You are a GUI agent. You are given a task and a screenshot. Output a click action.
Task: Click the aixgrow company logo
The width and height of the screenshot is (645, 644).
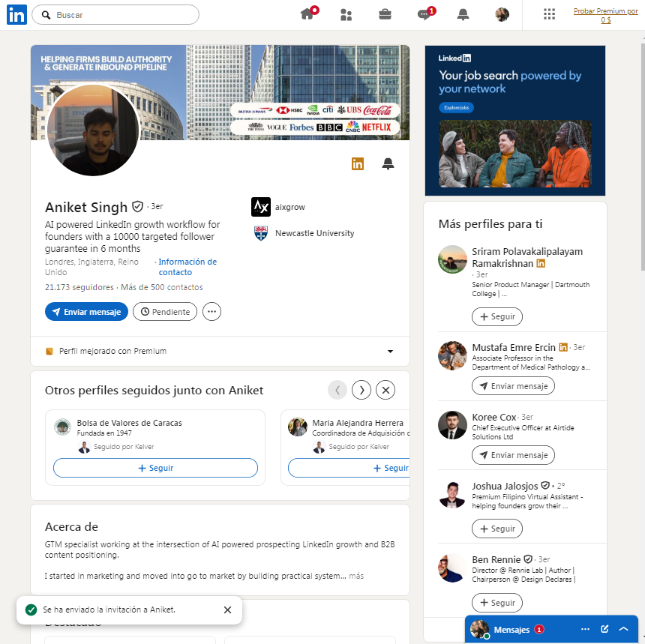click(x=261, y=207)
